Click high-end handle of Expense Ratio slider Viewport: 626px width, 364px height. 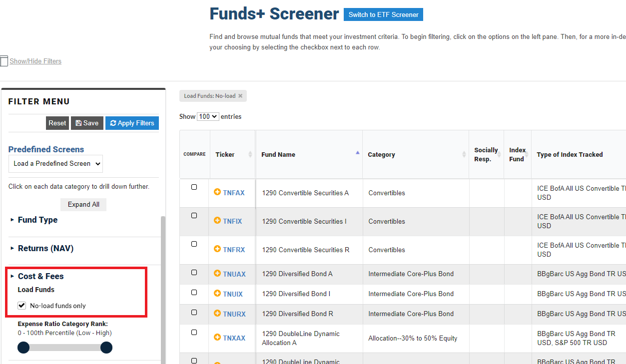click(106, 348)
